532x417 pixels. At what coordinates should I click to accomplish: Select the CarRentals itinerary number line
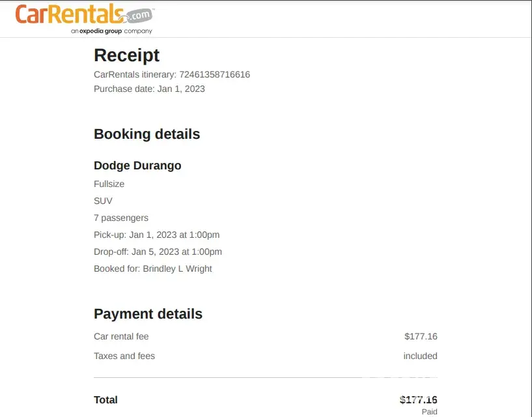tap(172, 74)
